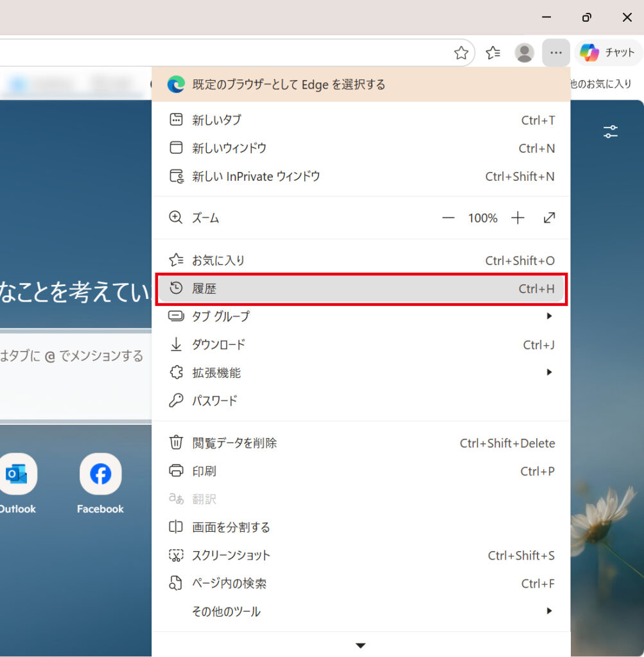644x657 pixels.
Task: Open the Copilot チャット button
Action: click(x=608, y=53)
